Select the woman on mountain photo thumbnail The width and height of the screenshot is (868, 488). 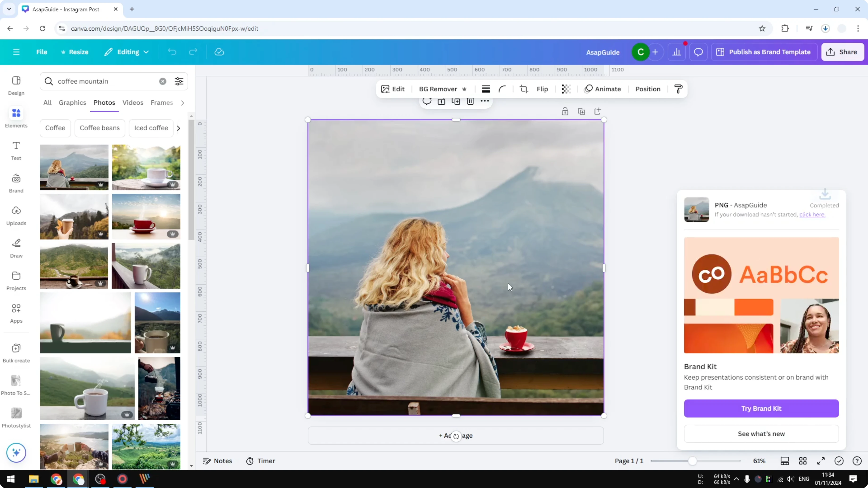(x=73, y=167)
